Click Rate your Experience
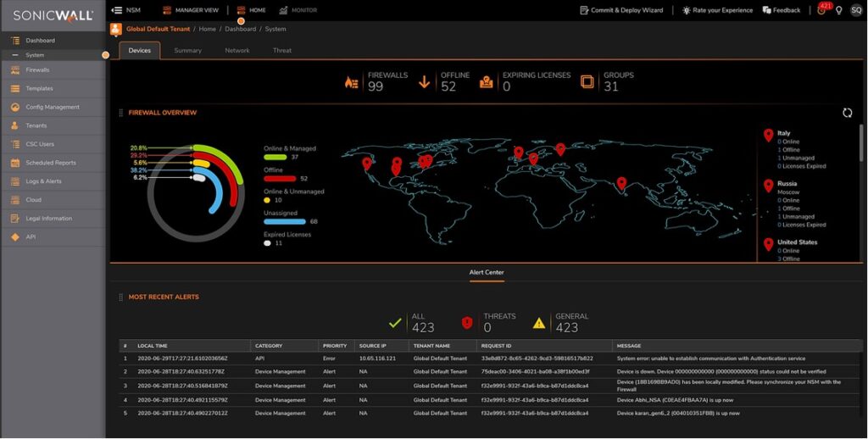 click(717, 10)
